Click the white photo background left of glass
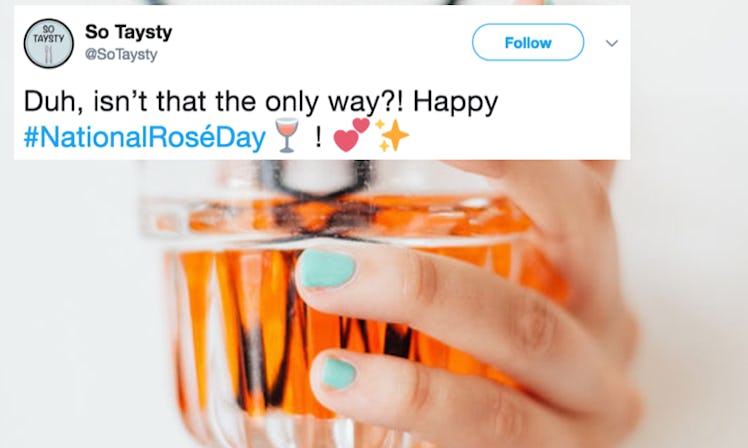The image size is (748, 448). tap(70, 300)
